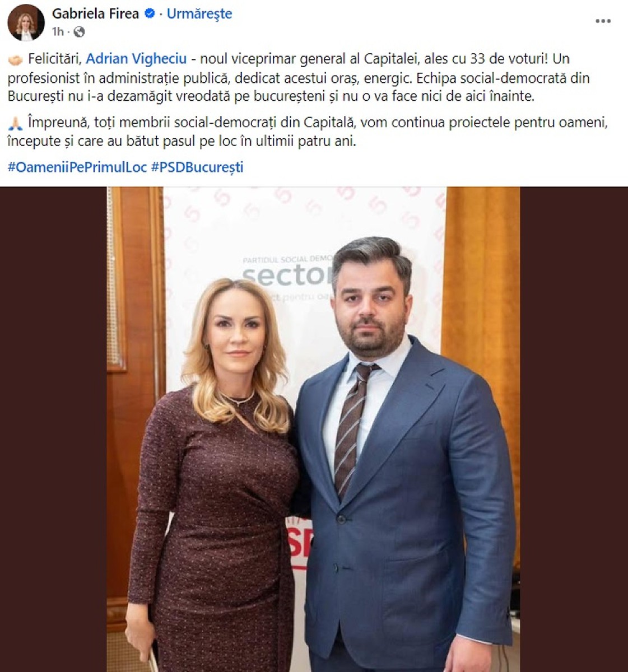Follow the page via Urmărește

pos(199,14)
